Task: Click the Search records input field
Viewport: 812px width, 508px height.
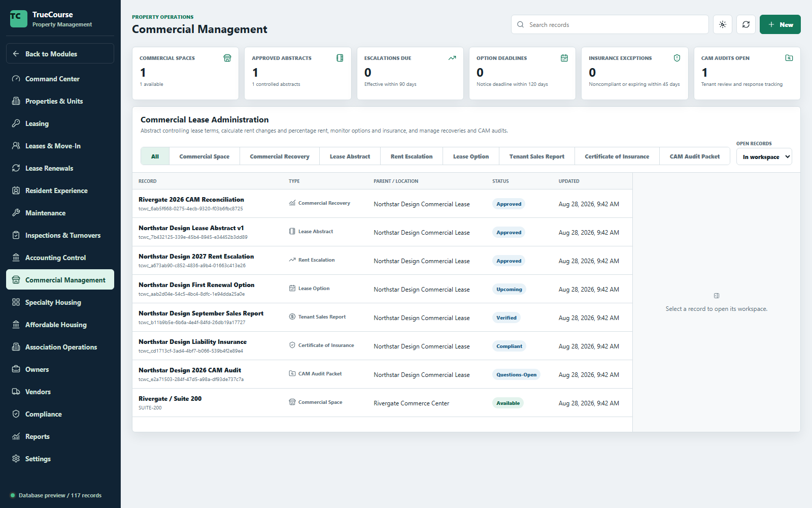Action: [610, 24]
